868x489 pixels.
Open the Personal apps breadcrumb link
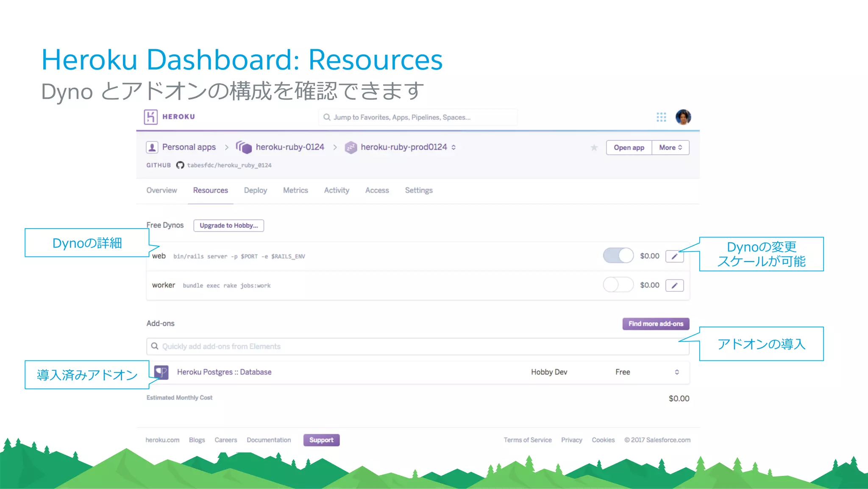click(189, 147)
